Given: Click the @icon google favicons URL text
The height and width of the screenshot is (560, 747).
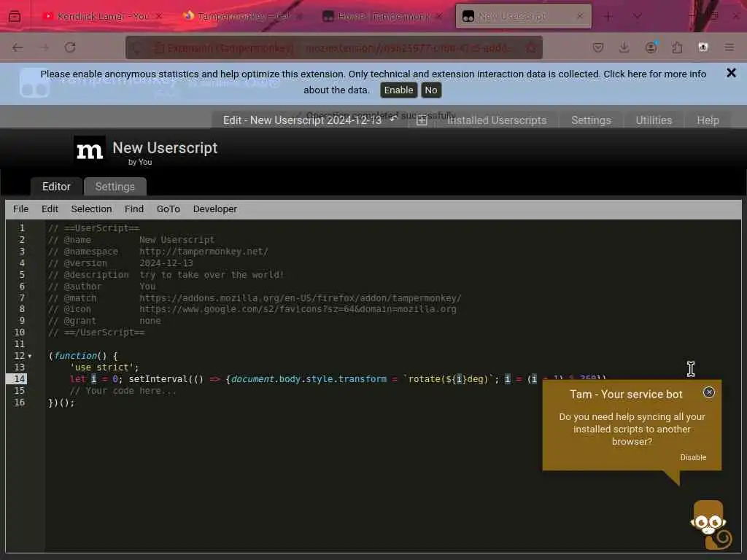Looking at the screenshot, I should pos(298,309).
